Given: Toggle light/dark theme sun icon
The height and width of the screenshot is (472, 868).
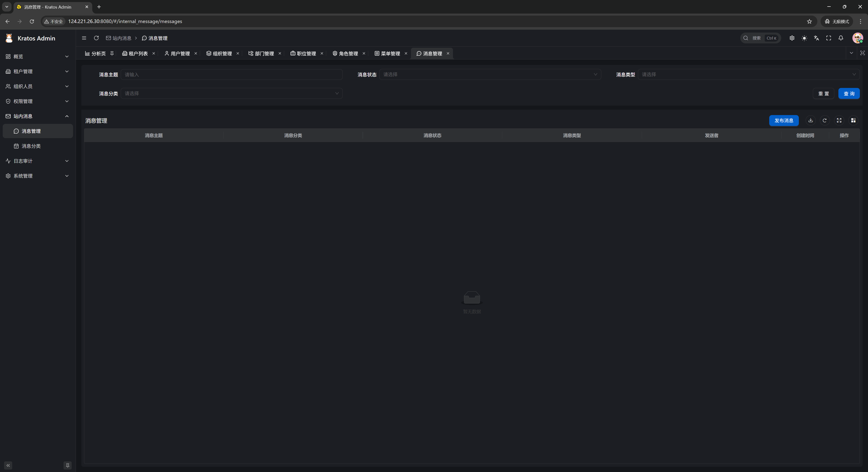Looking at the screenshot, I should [x=804, y=38].
